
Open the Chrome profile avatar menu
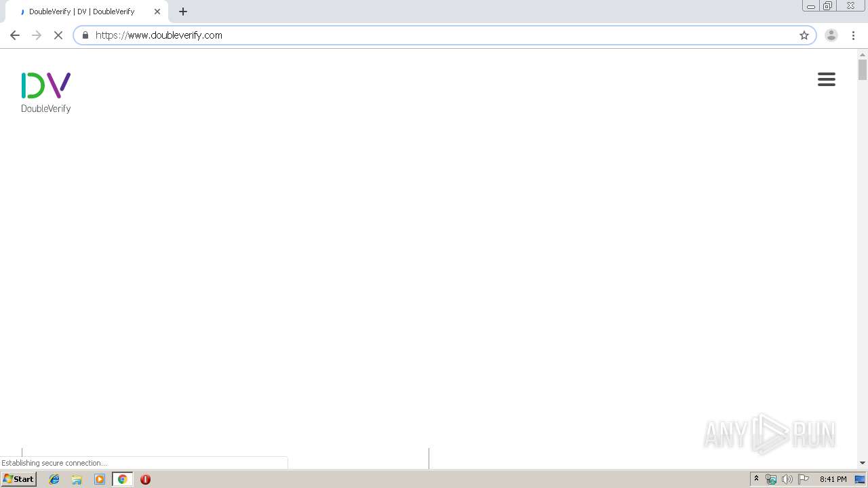click(831, 35)
